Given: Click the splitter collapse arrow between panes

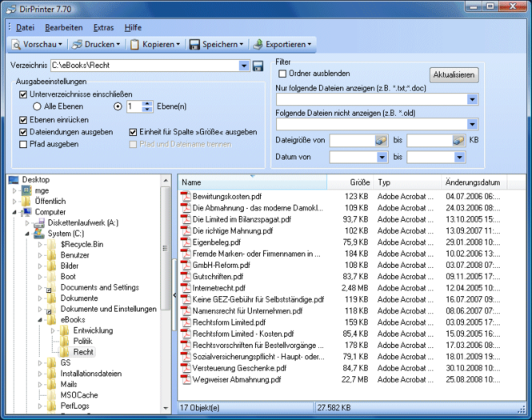Looking at the screenshot, I should [x=174, y=295].
